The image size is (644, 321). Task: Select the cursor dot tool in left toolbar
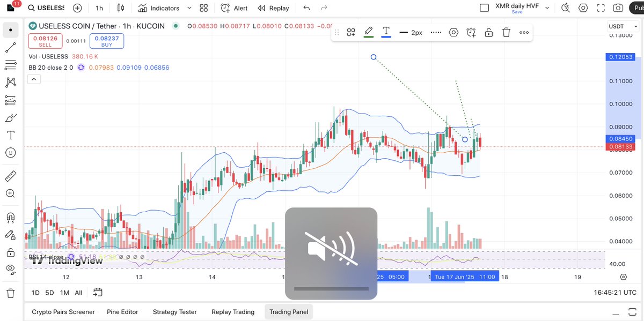(10, 29)
